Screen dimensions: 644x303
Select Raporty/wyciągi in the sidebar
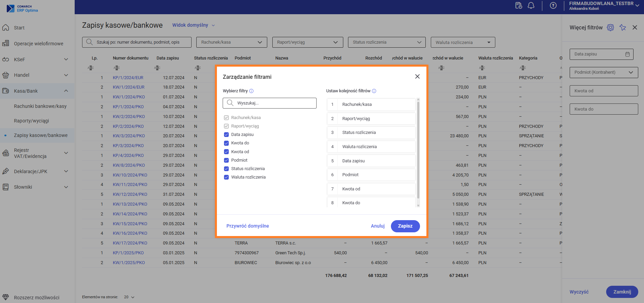tap(31, 121)
